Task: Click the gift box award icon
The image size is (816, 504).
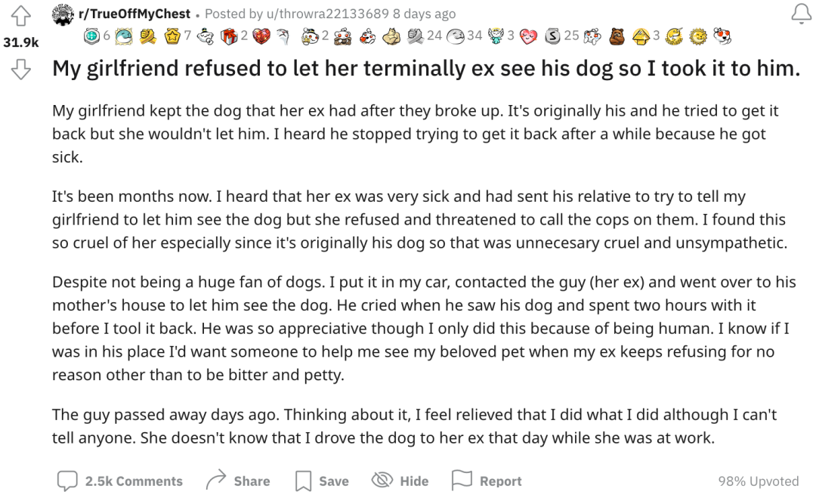Action: click(x=229, y=36)
